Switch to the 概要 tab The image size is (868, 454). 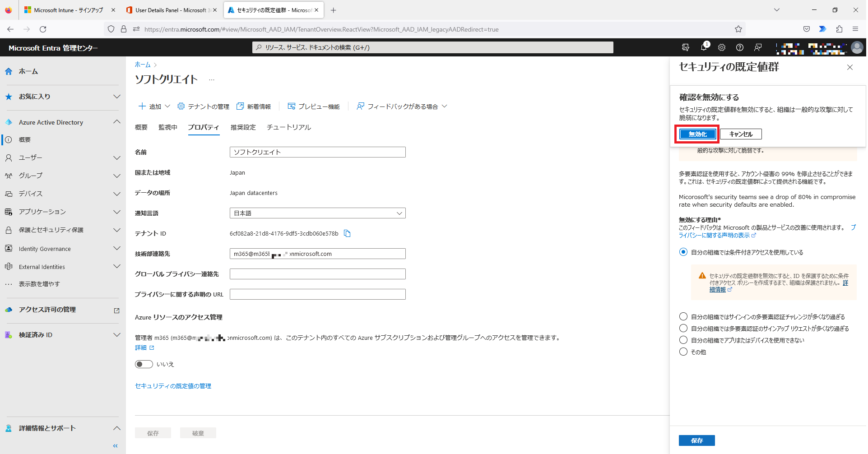[x=141, y=127]
